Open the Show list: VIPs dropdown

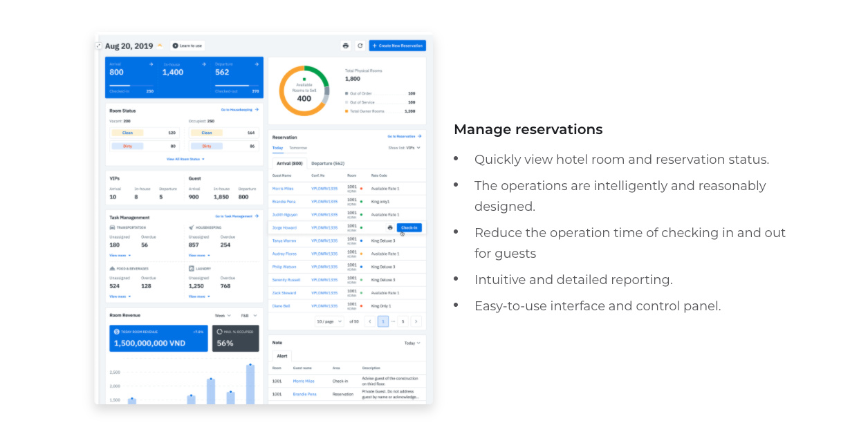[x=405, y=148]
